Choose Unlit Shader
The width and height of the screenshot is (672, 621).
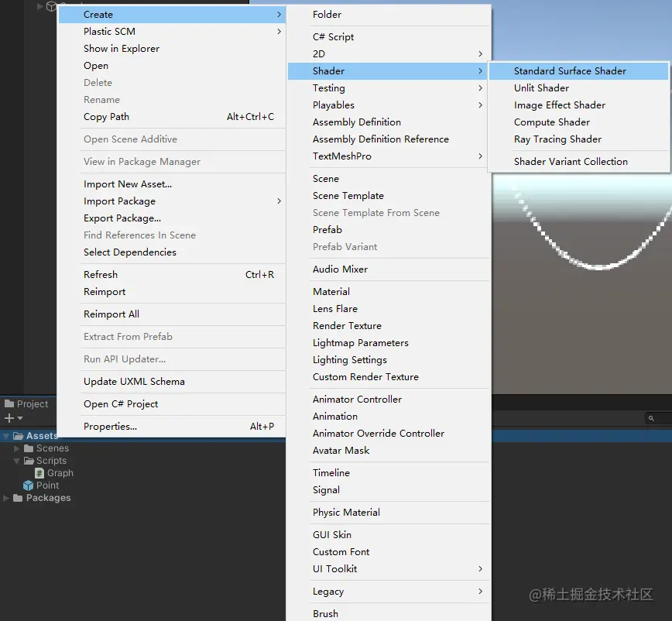coord(578,88)
